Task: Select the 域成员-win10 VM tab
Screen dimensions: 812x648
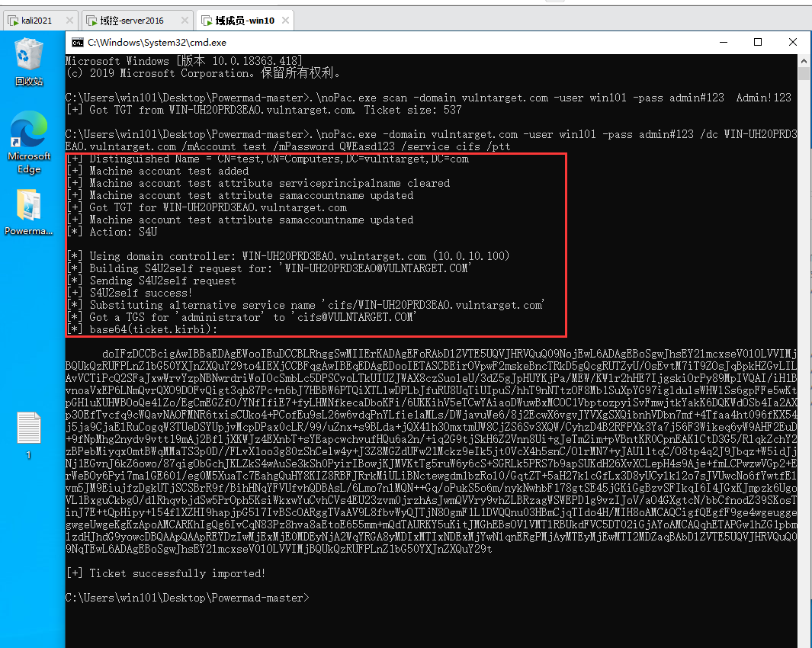Action: 245,21
